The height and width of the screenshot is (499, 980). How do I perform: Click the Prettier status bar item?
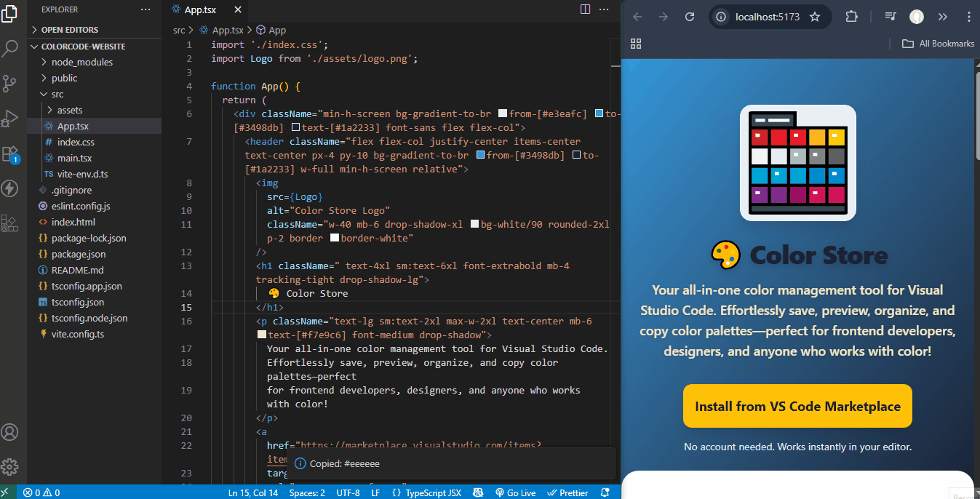(x=567, y=492)
